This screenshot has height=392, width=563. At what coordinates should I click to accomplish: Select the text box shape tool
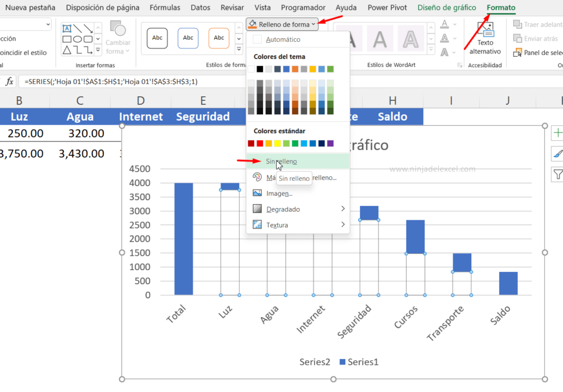67,27
